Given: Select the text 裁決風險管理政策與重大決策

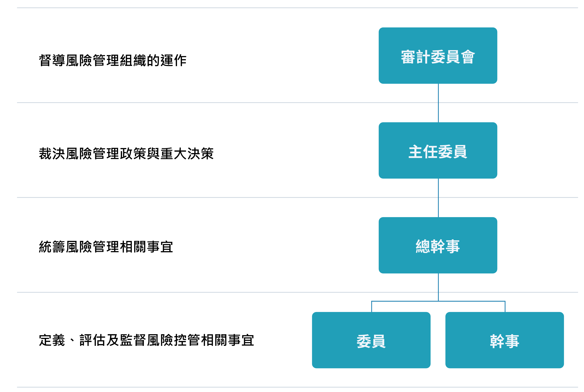Looking at the screenshot, I should [x=126, y=153].
